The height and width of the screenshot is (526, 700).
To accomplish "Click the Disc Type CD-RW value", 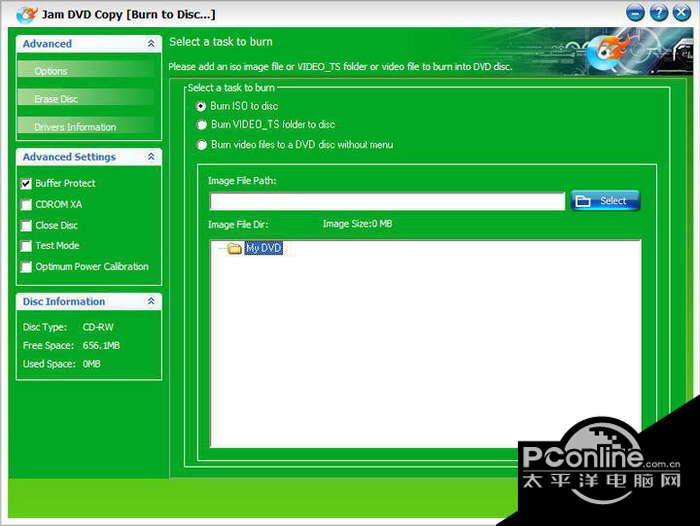I will 98,327.
